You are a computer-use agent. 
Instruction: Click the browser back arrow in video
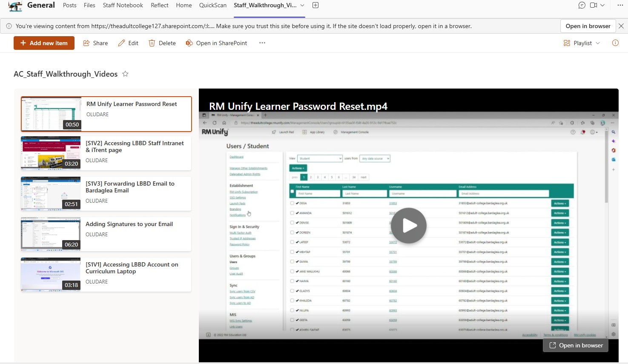click(205, 123)
